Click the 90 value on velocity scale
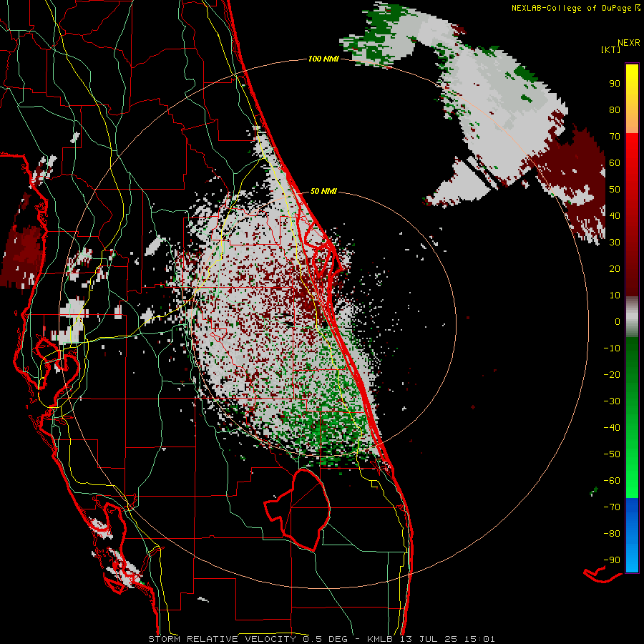This screenshot has height=644, width=644. tap(615, 84)
